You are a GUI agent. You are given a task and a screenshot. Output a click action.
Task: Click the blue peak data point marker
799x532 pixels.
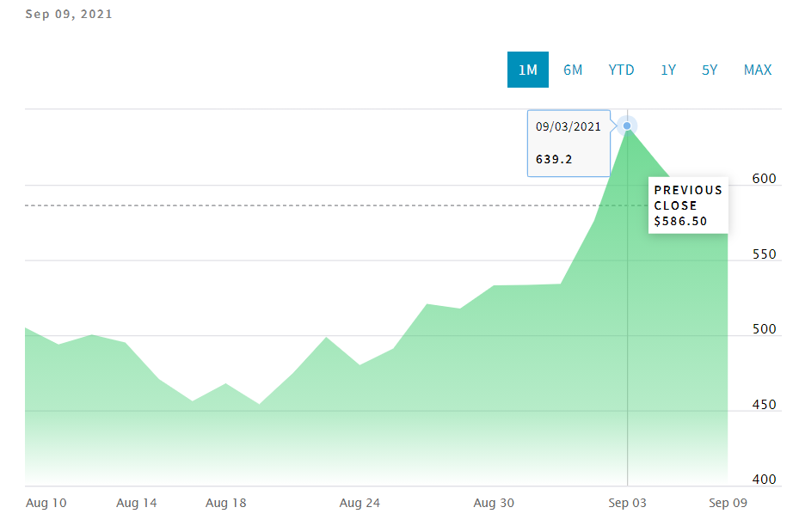(628, 126)
